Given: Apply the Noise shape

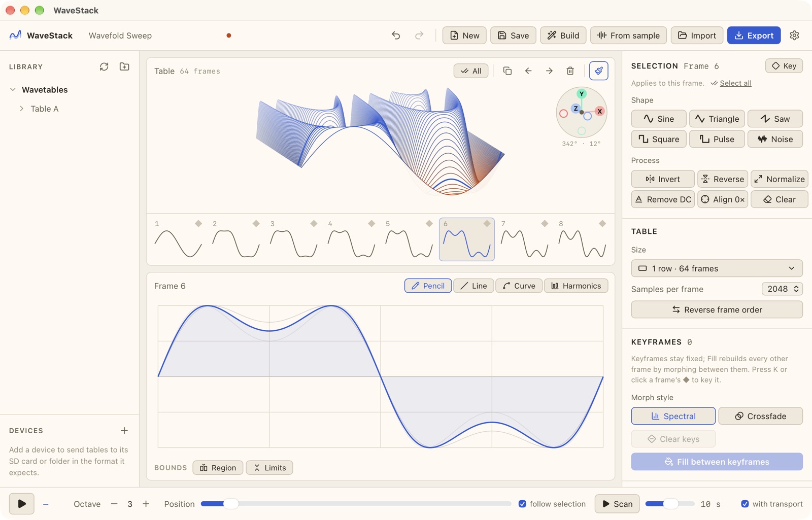Looking at the screenshot, I should 775,139.
